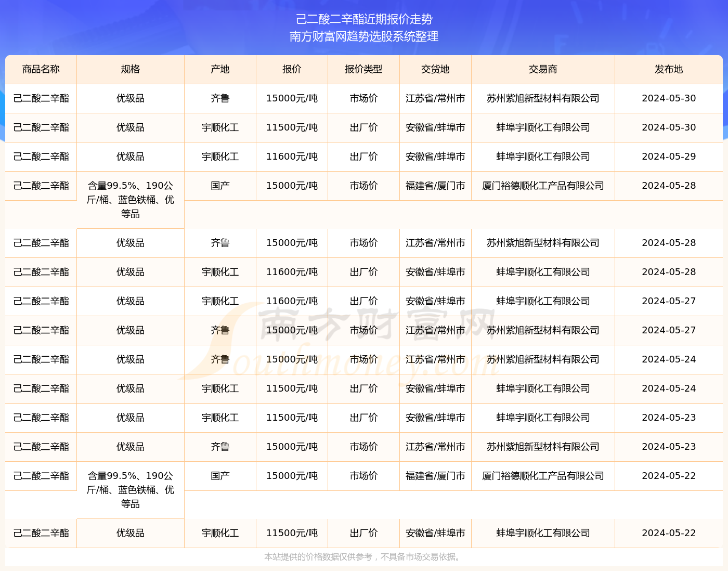Image resolution: width=728 pixels, height=571 pixels.
Task: Click 福建省/厦门市 in the 2024-05-22 row
Action: [435, 476]
